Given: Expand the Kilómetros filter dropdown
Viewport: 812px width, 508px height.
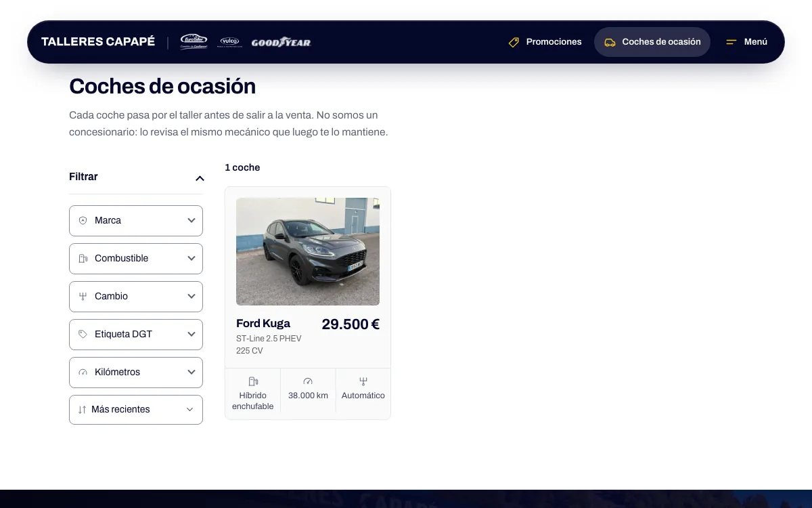Looking at the screenshot, I should tap(136, 373).
